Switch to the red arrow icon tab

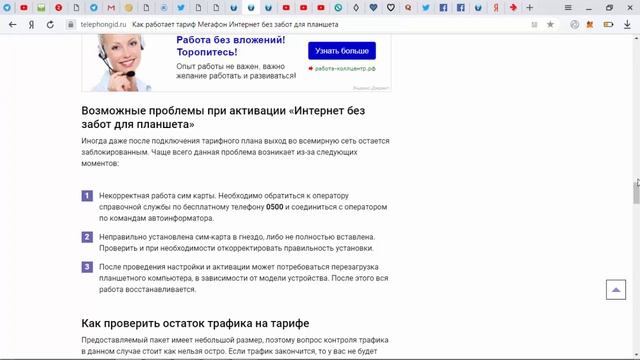[x=513, y=7]
